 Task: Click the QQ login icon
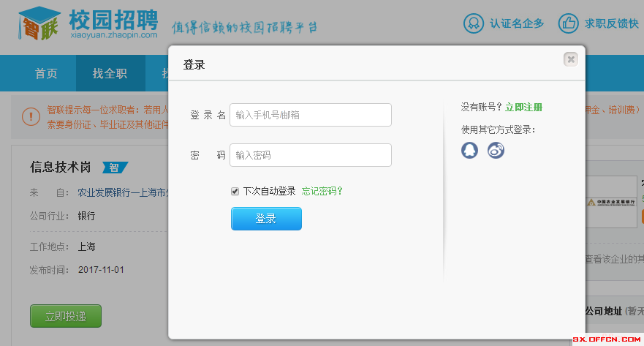[x=469, y=150]
